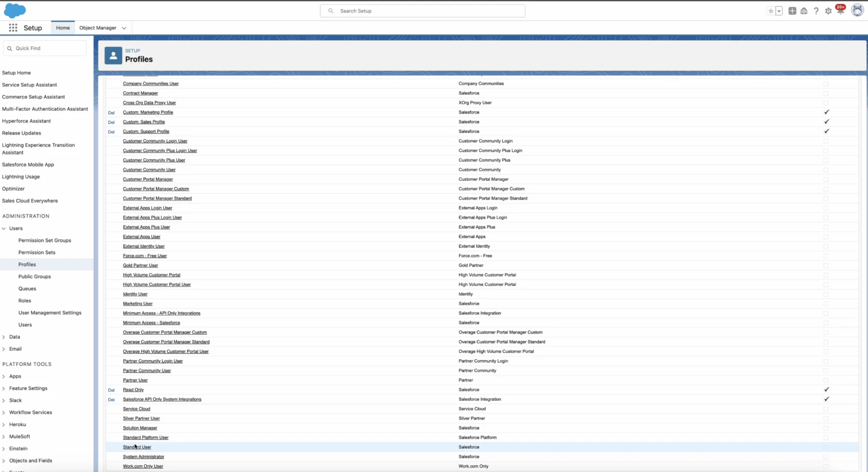Screen dimensions: 868x472
Task: Open the favorites list dropdown arrow
Action: point(779,11)
